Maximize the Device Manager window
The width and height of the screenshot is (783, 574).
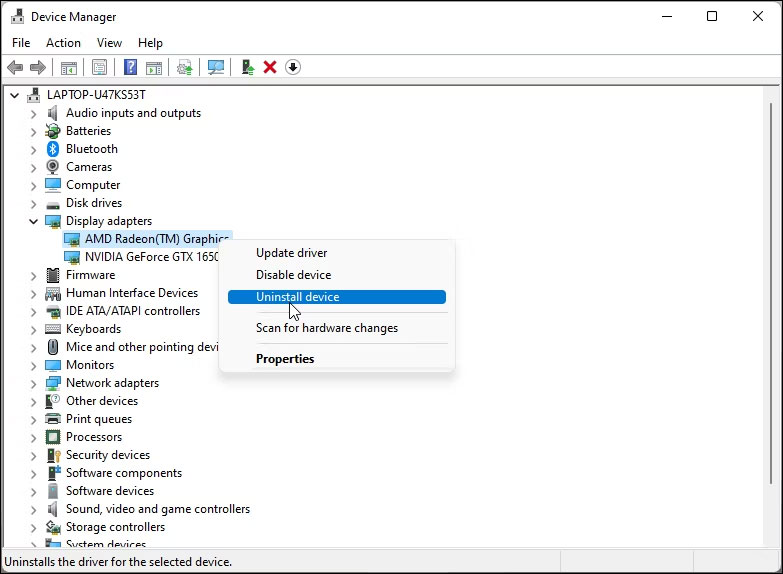(x=712, y=16)
